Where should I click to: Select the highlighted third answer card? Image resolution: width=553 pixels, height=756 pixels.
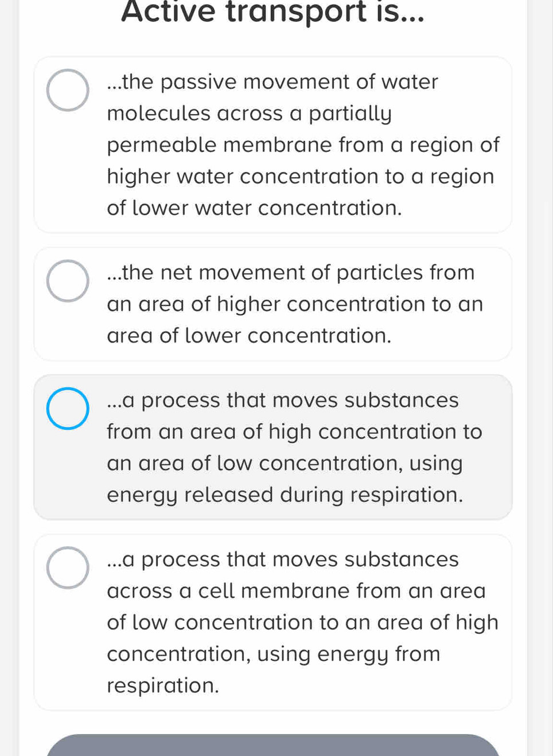(x=273, y=447)
